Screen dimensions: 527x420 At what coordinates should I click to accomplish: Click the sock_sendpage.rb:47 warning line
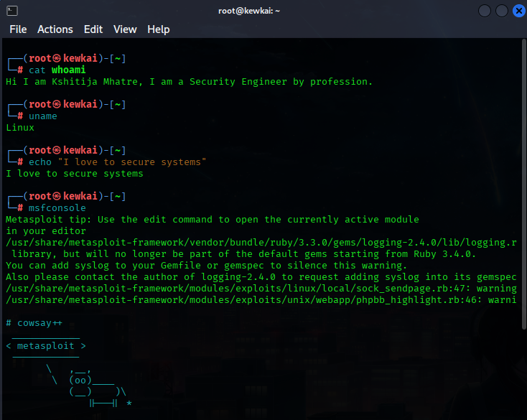tap(261, 289)
